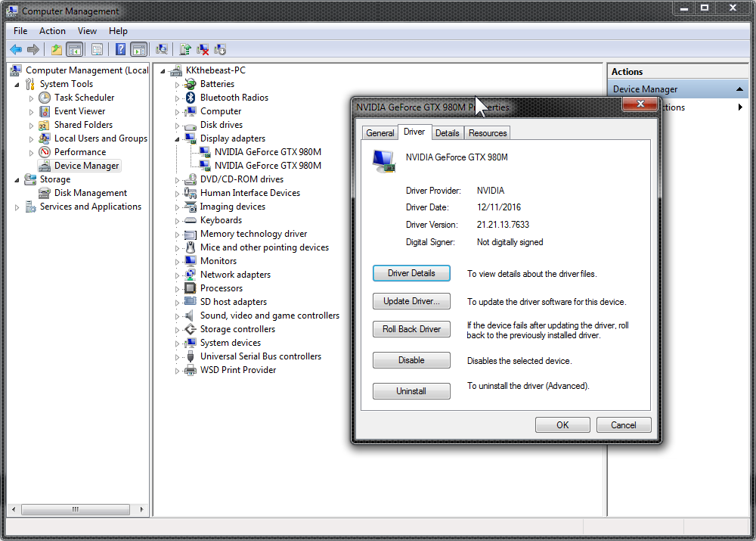Click the WSD Print Provider printer icon

tap(191, 370)
